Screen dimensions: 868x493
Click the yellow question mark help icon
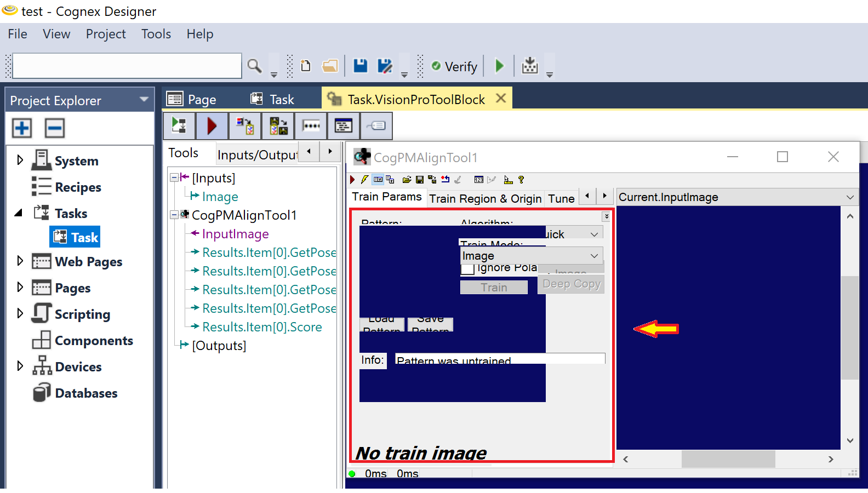click(521, 180)
